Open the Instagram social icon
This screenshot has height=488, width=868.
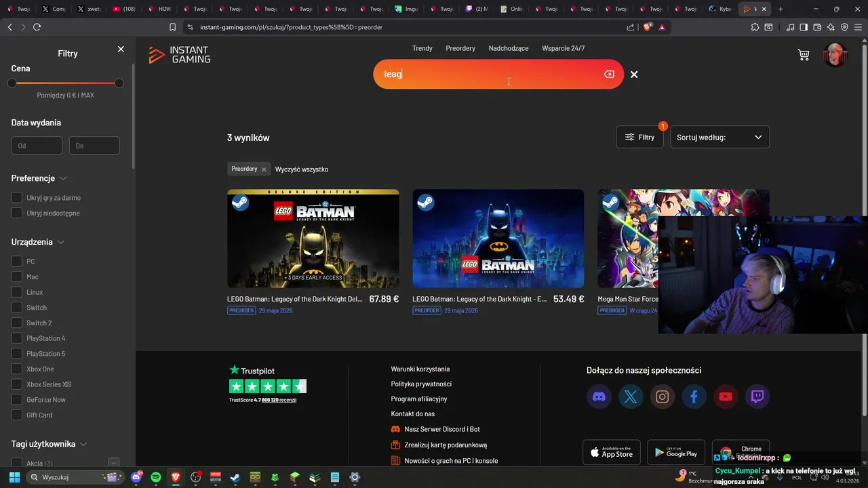click(x=663, y=396)
